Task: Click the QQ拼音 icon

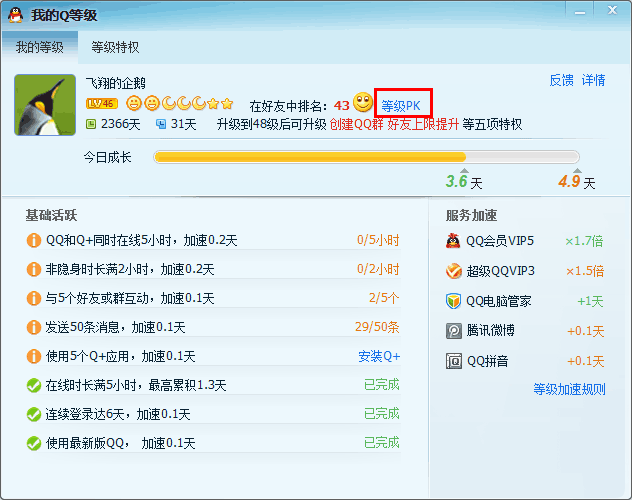Action: pyautogui.click(x=453, y=361)
